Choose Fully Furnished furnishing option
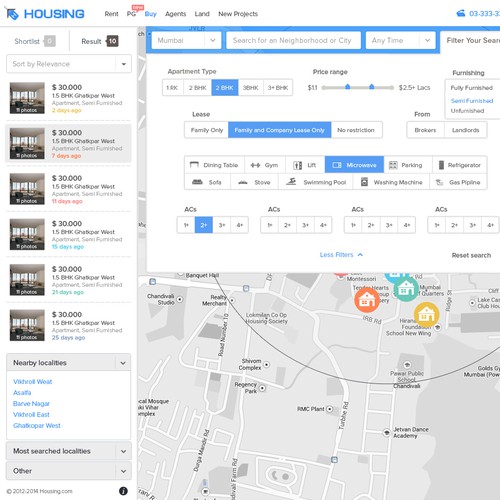The width and height of the screenshot is (500, 500). coord(472,88)
